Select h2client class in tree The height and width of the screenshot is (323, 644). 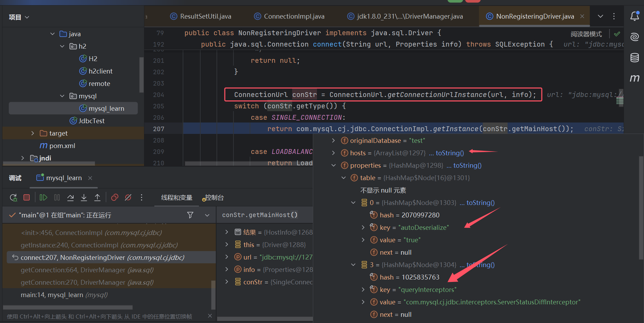point(96,71)
